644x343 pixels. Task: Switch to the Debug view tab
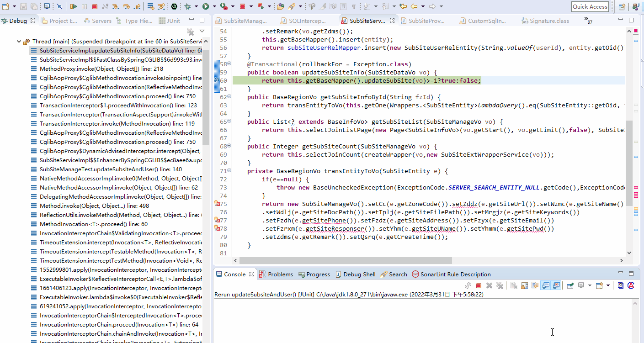point(18,21)
